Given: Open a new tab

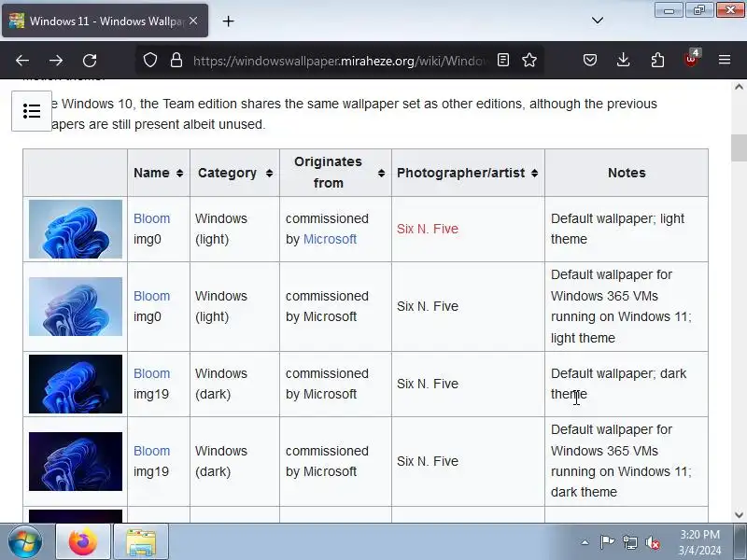Looking at the screenshot, I should [228, 21].
